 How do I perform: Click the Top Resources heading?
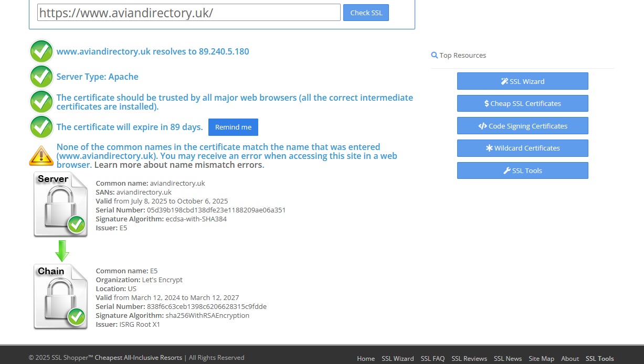click(x=463, y=55)
